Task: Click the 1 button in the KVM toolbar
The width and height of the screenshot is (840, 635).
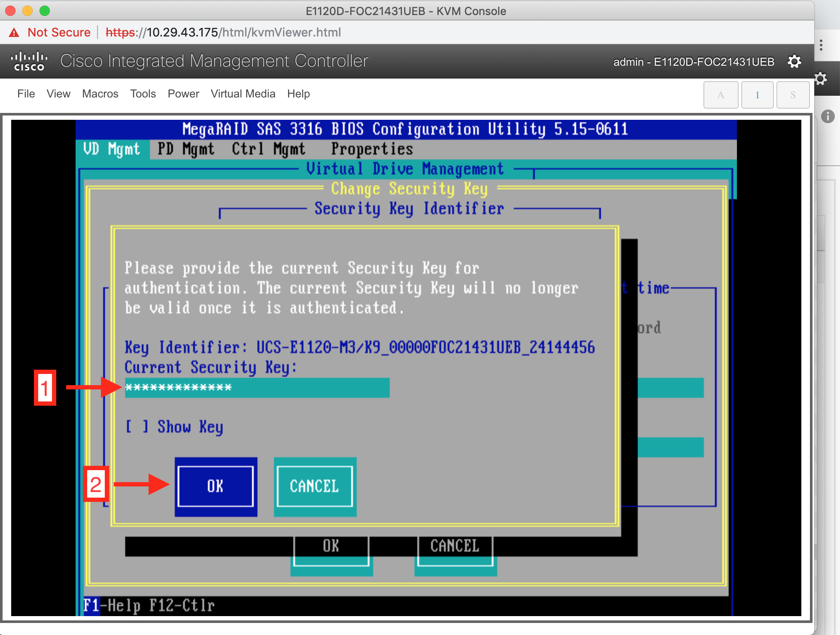Action: (x=757, y=94)
